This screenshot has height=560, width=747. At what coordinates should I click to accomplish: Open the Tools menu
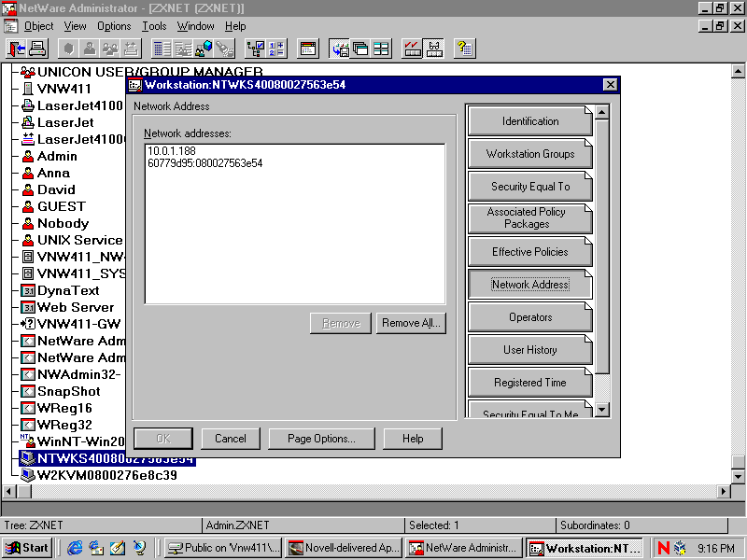click(154, 26)
